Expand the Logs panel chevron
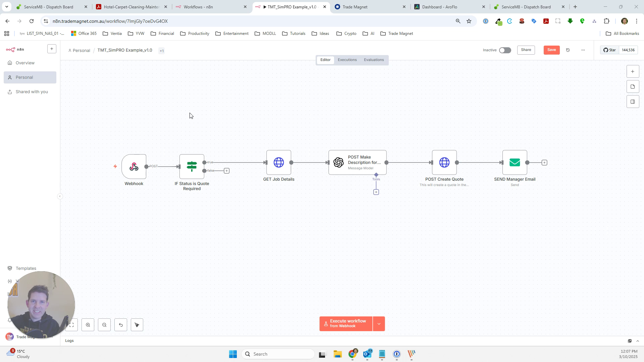This screenshot has height=362, width=644. [x=638, y=341]
